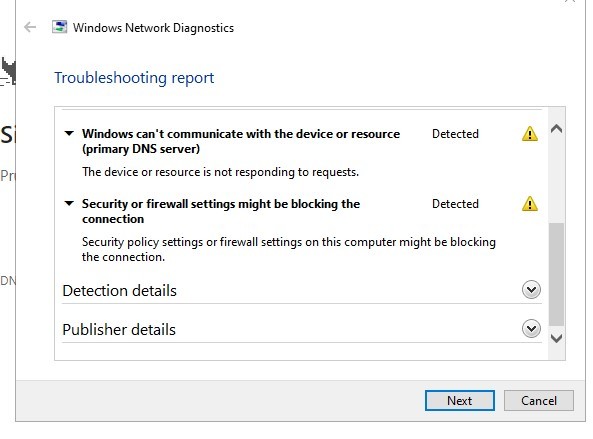The image size is (593, 439).
Task: Click the "Security or firewall settings" issue title
Action: (x=221, y=211)
